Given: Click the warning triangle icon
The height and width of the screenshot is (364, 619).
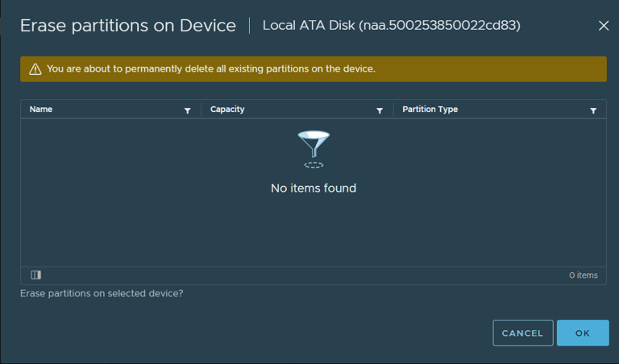Looking at the screenshot, I should 35,69.
